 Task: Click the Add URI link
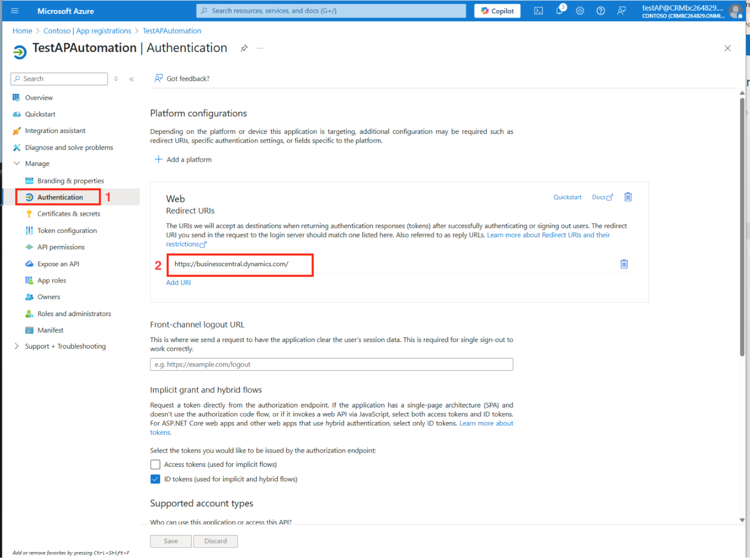coord(179,283)
